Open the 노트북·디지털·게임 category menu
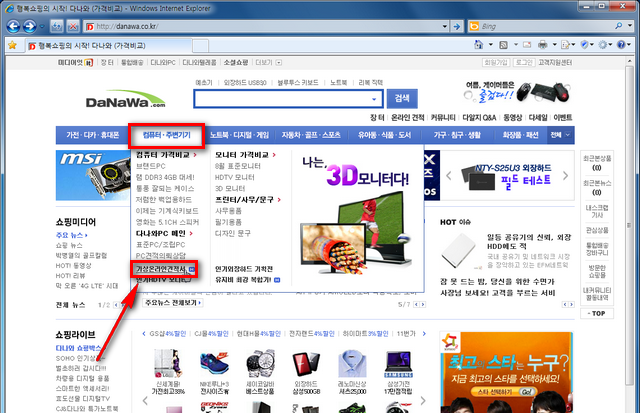Viewport: 640px width, 413px height. pyautogui.click(x=240, y=135)
